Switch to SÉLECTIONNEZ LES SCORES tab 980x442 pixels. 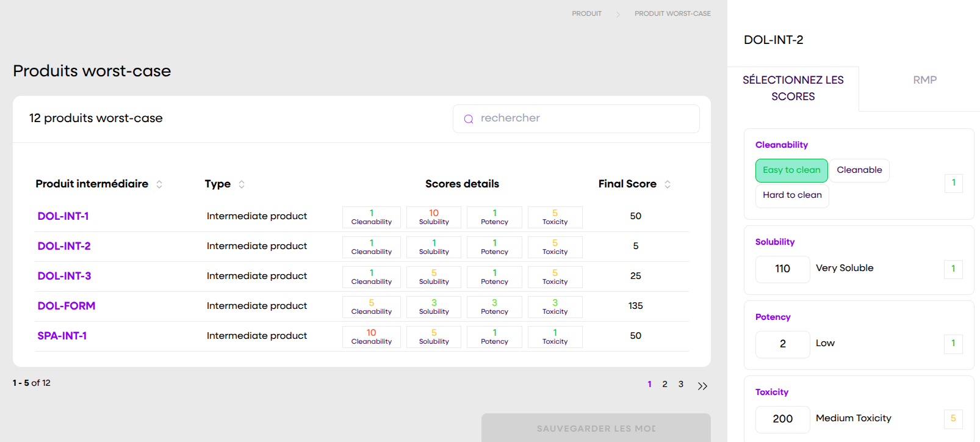[x=793, y=89]
